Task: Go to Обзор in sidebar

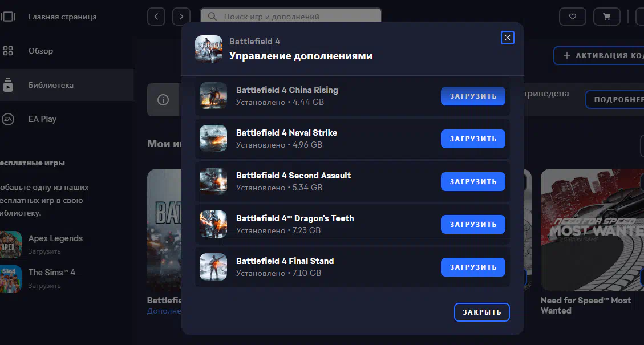Action: point(40,51)
